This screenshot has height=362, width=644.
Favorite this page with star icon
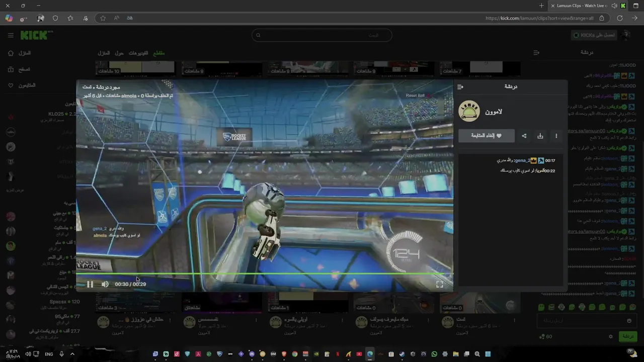pos(103,18)
